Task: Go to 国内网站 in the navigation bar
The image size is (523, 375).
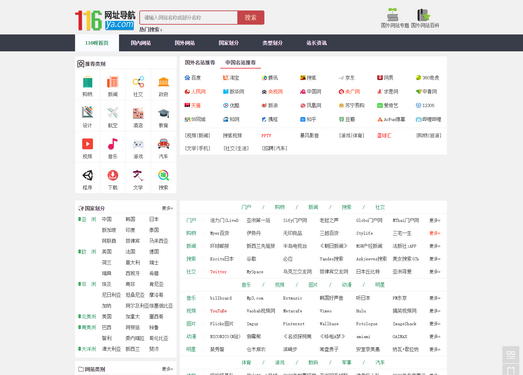Action: tap(141, 43)
